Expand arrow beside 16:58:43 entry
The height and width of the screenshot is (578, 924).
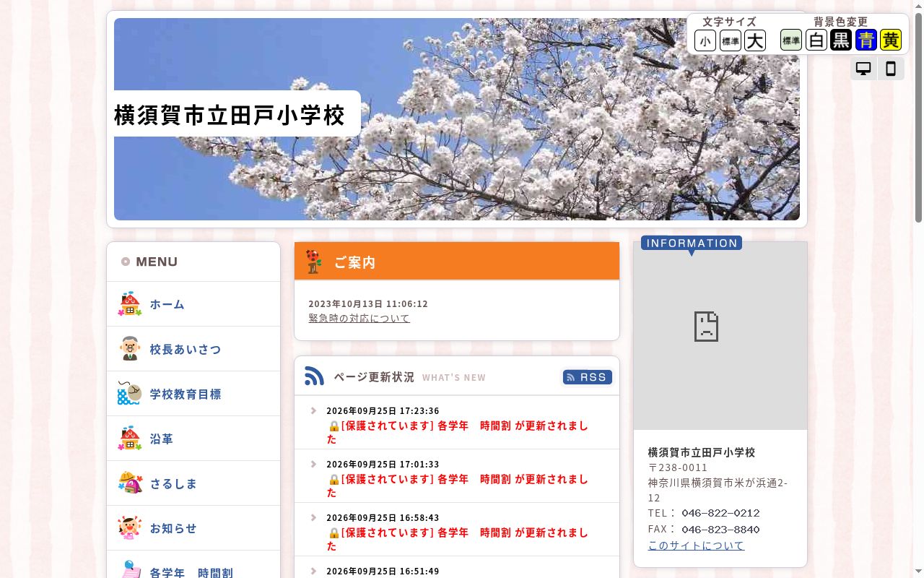pyautogui.click(x=313, y=518)
